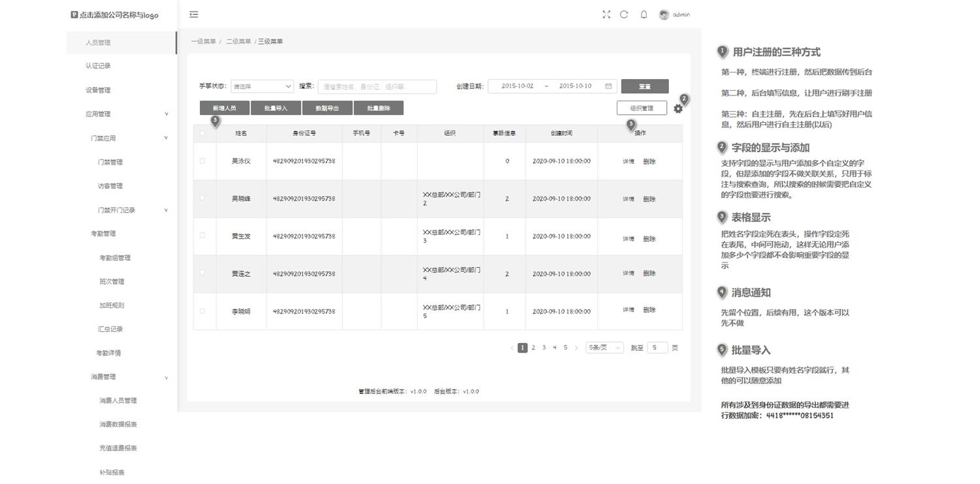This screenshot has width=980, height=484.
Task: Toggle fullscreen mode icon in header
Action: (606, 14)
